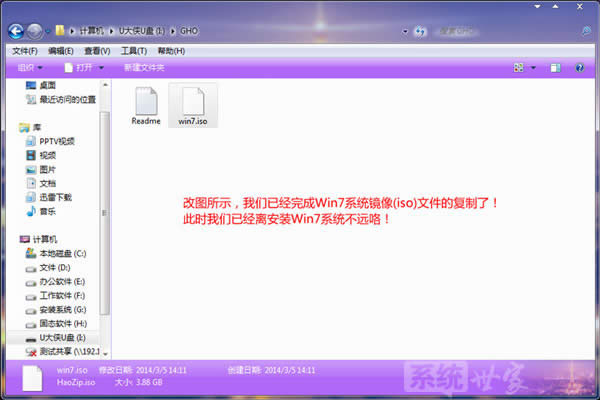This screenshot has height=400, width=600.
Task: Open the 帮助(H) menu
Action: pos(171,51)
